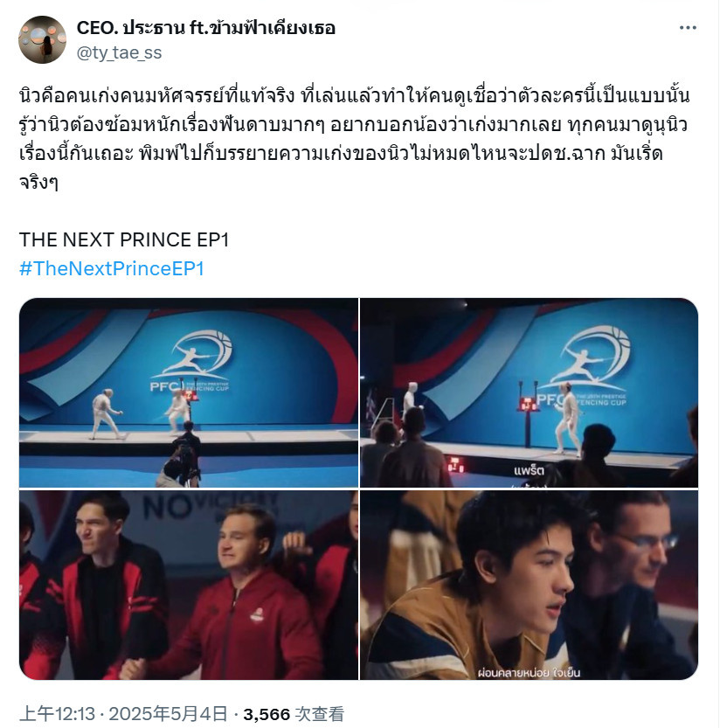The height and width of the screenshot is (728, 720).
Task: Open the bottom-right image with ผ่อนคลายหน่อย ใจเย็น subtitle
Action: pos(529,585)
